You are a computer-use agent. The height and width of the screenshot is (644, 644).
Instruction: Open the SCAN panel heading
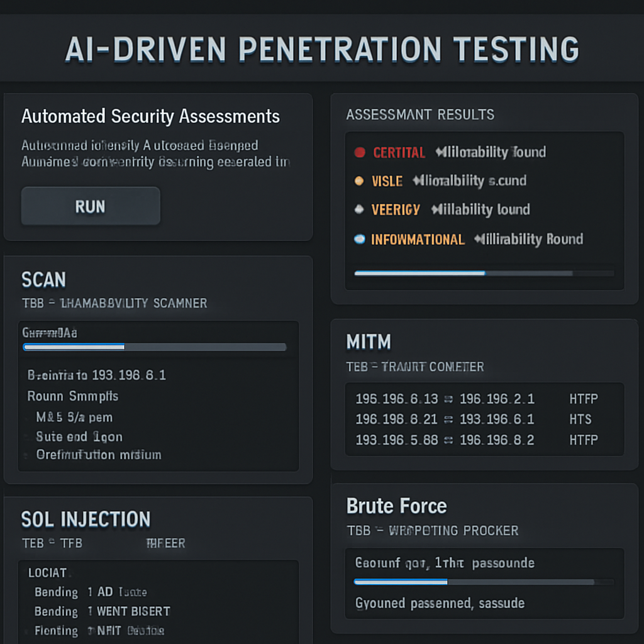tap(43, 280)
